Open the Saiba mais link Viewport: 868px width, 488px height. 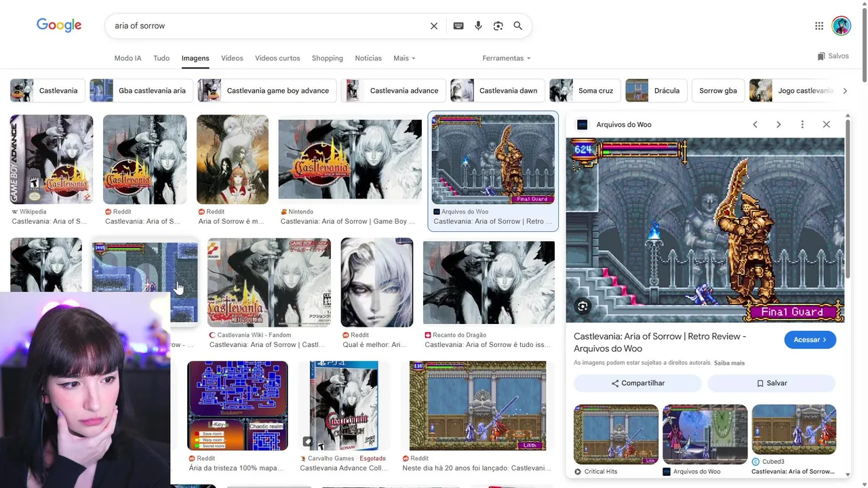(729, 363)
